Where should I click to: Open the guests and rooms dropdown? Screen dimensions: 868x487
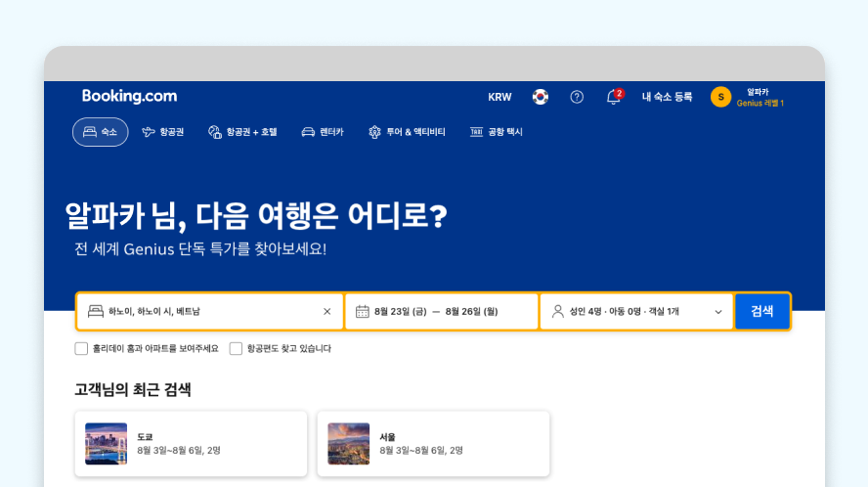[636, 311]
